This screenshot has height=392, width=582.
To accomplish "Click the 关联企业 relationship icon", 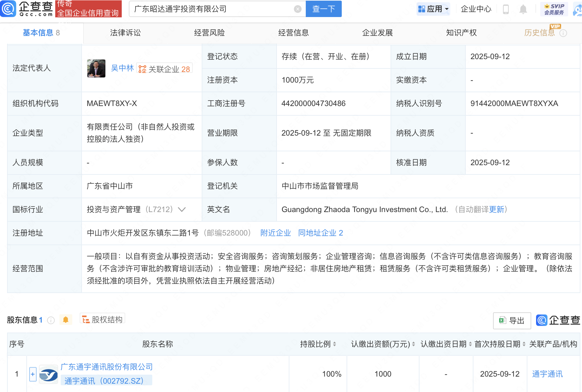I will [142, 69].
